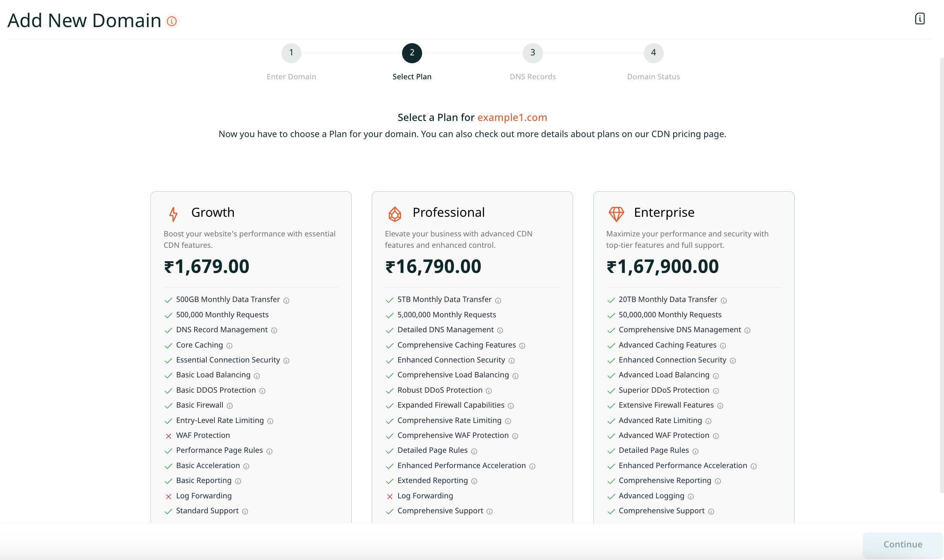Click the vertical scrollbar on right edge

(x=941, y=275)
